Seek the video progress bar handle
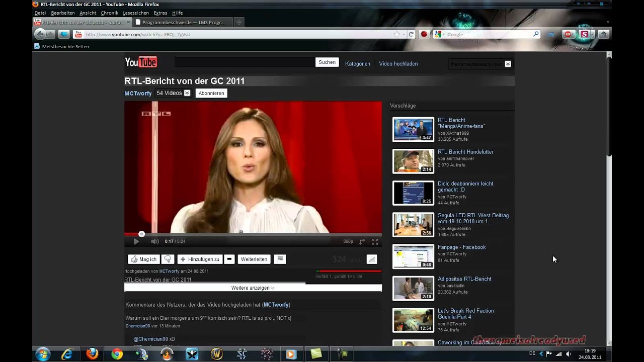Viewport: 644px width, 362px height. [141, 234]
